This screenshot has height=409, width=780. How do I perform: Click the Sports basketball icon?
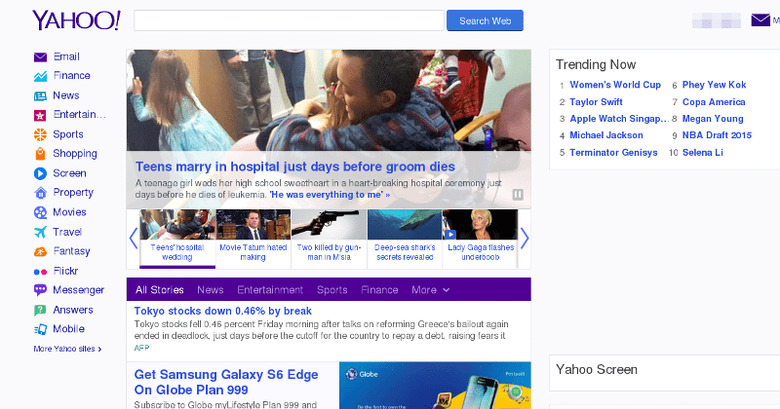[40, 134]
